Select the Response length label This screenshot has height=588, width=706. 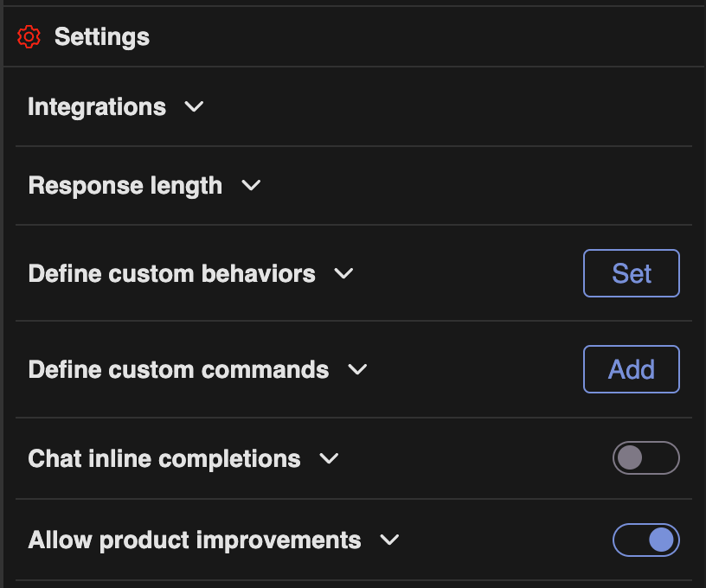coord(125,186)
